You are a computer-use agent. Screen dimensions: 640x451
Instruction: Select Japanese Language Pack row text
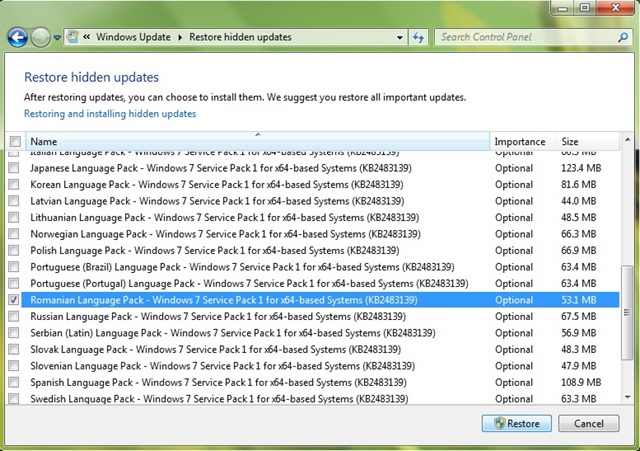tap(221, 168)
